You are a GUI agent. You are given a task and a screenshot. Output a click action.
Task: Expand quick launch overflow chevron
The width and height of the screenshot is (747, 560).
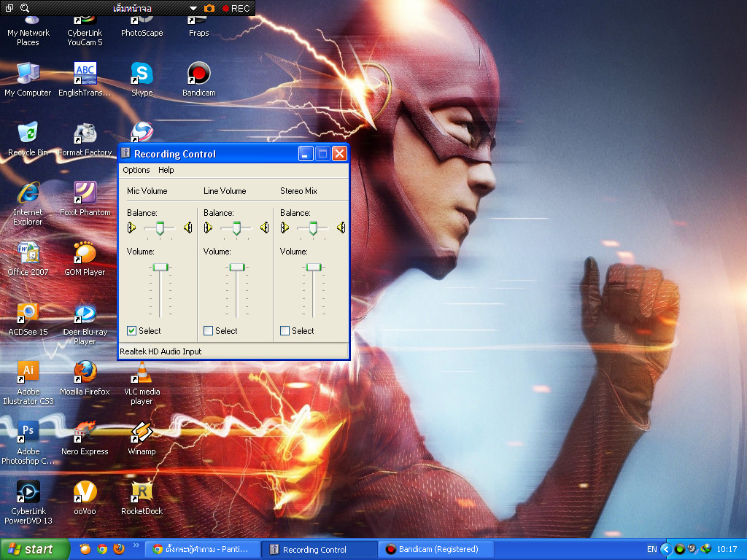(x=136, y=545)
